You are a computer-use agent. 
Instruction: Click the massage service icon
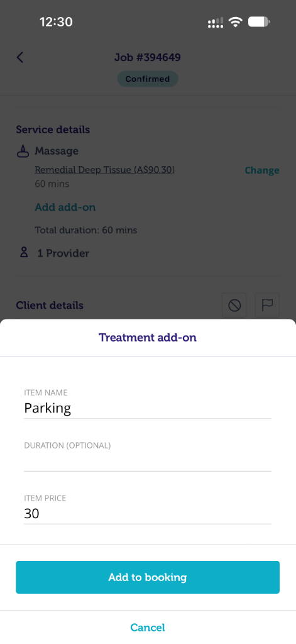pos(23,152)
